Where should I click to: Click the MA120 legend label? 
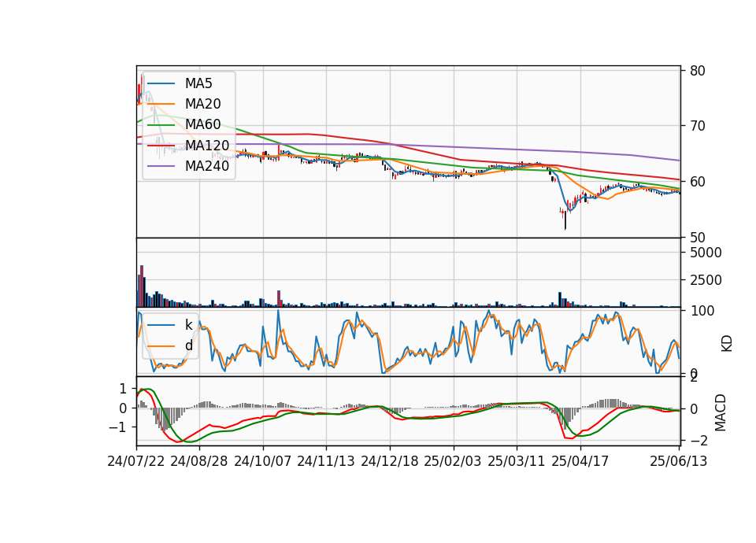click(207, 146)
